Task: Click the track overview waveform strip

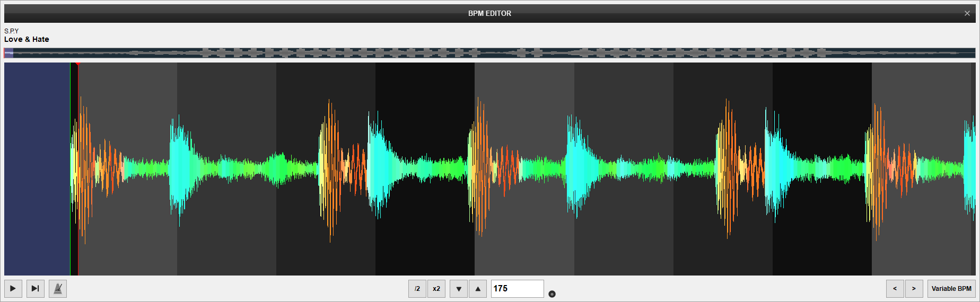Action: 489,53
